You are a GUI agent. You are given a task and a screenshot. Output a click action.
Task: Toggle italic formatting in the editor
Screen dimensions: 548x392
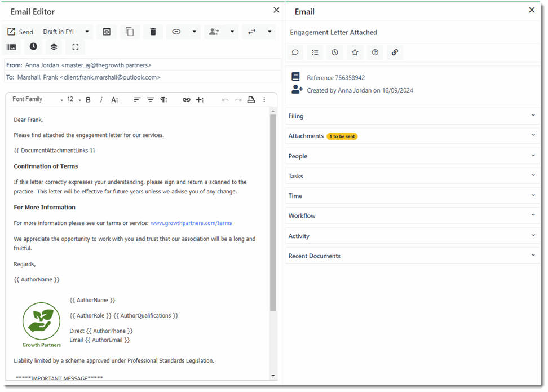coord(100,99)
